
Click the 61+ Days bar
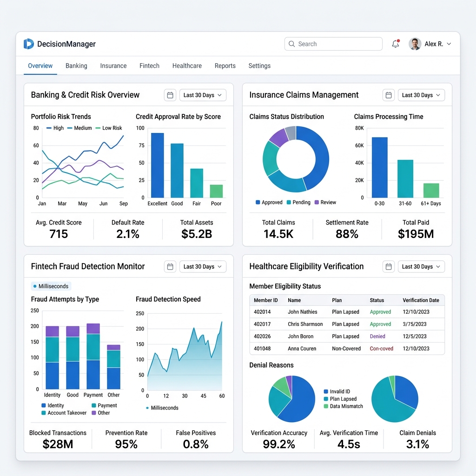click(x=431, y=191)
